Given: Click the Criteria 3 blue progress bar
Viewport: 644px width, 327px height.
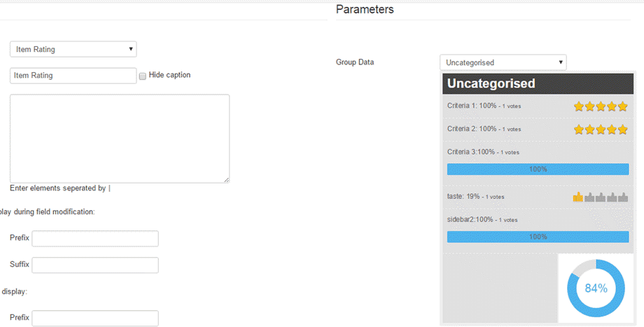Looking at the screenshot, I should 538,169.
